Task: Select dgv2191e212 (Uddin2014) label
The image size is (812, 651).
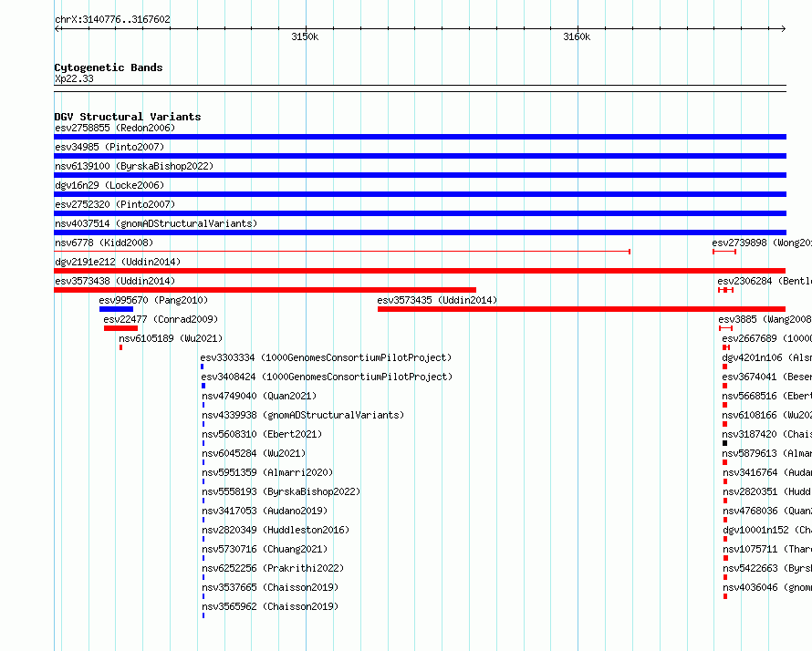Action: pos(118,262)
